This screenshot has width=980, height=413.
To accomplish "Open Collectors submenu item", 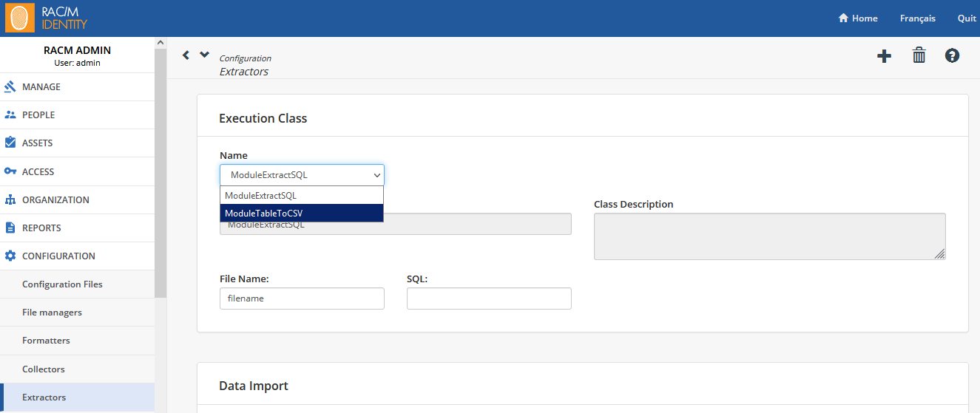I will (x=77, y=369).
